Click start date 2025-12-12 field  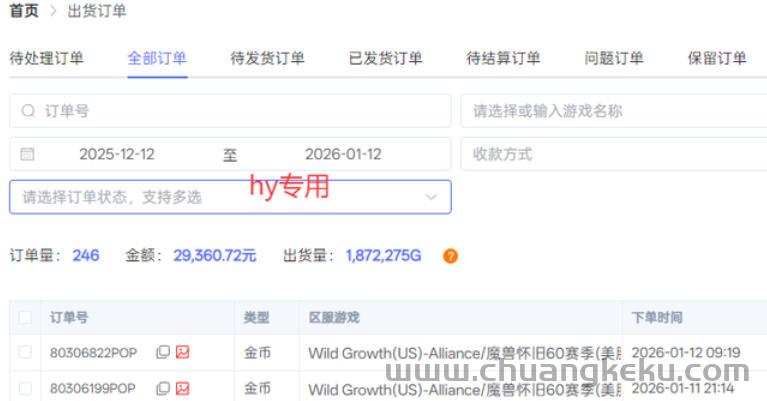(x=117, y=154)
